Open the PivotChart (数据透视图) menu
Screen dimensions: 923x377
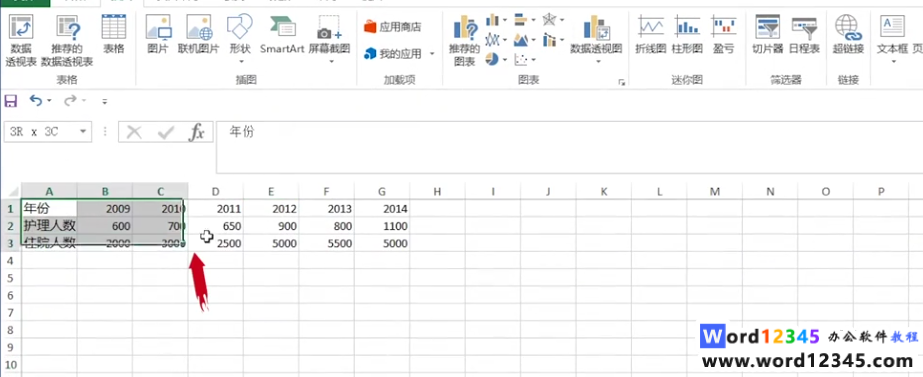coord(596,39)
